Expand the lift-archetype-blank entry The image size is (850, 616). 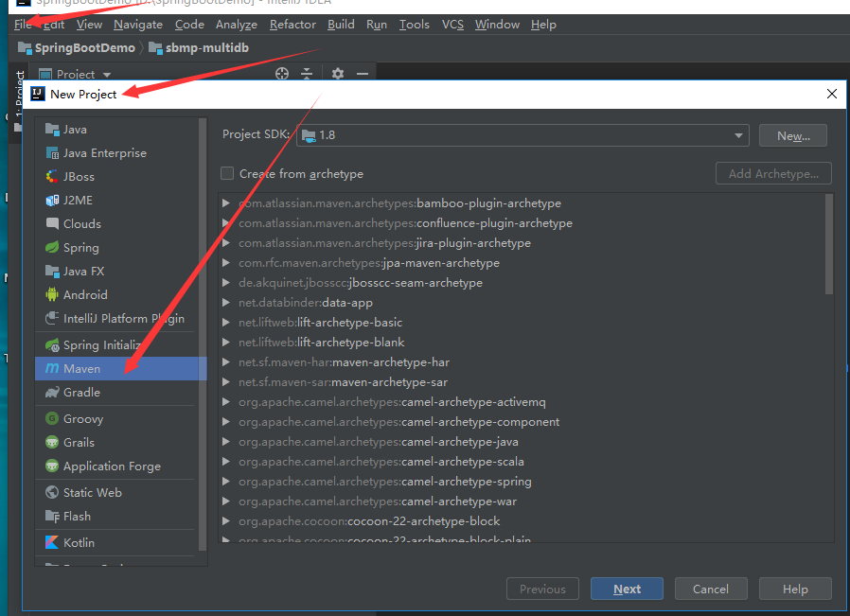click(226, 343)
